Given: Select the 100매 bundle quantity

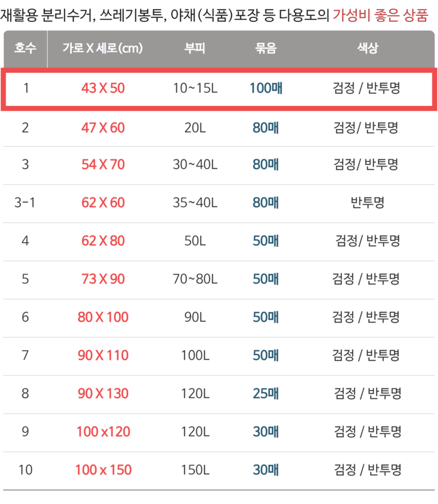Looking at the screenshot, I should [x=265, y=89].
